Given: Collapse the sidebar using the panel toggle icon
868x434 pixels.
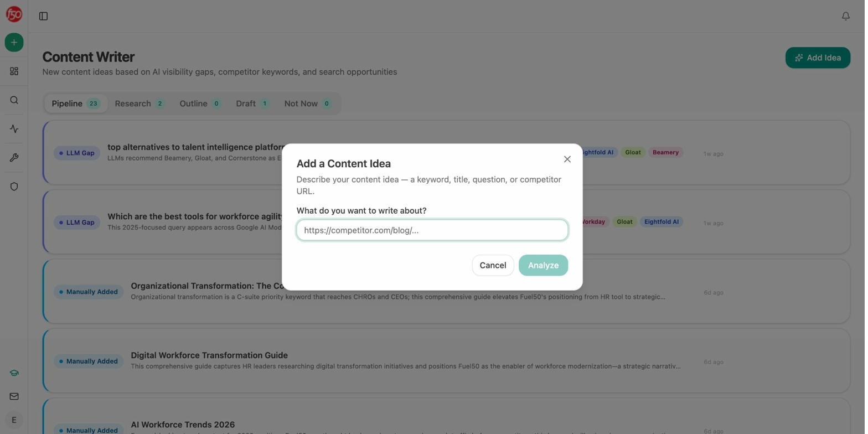Looking at the screenshot, I should click(43, 15).
